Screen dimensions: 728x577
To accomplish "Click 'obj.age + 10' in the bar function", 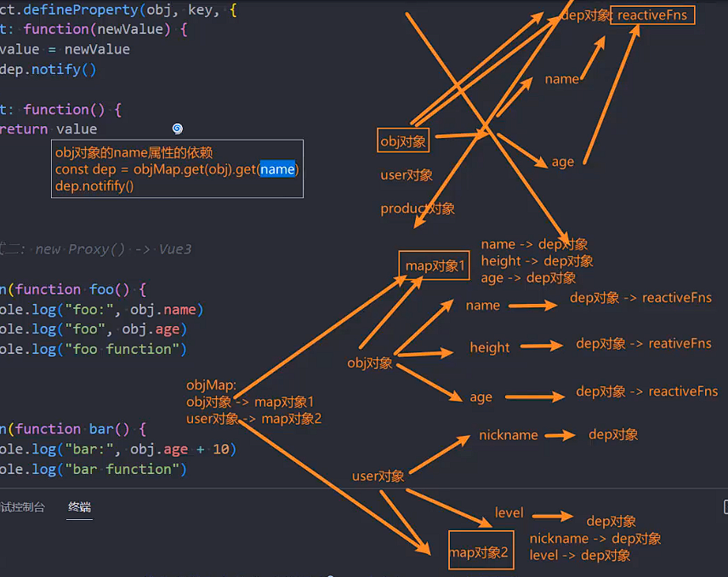I will tap(188, 448).
